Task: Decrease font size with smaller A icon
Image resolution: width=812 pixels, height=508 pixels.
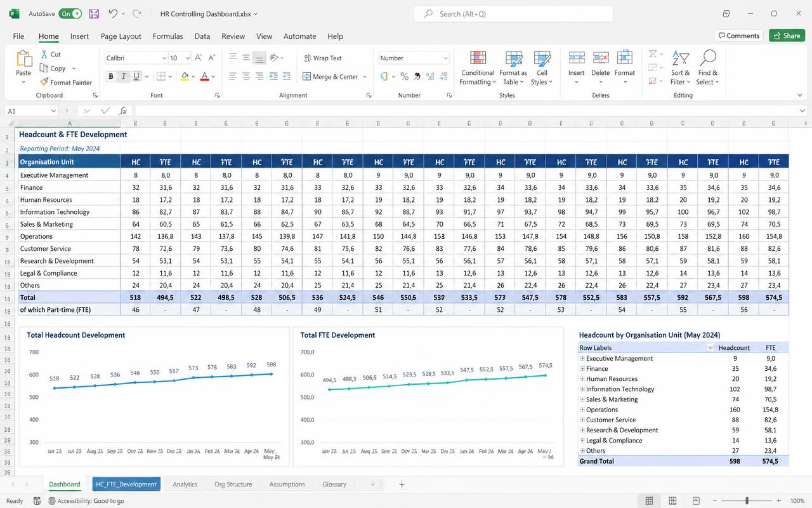Action: coord(212,58)
